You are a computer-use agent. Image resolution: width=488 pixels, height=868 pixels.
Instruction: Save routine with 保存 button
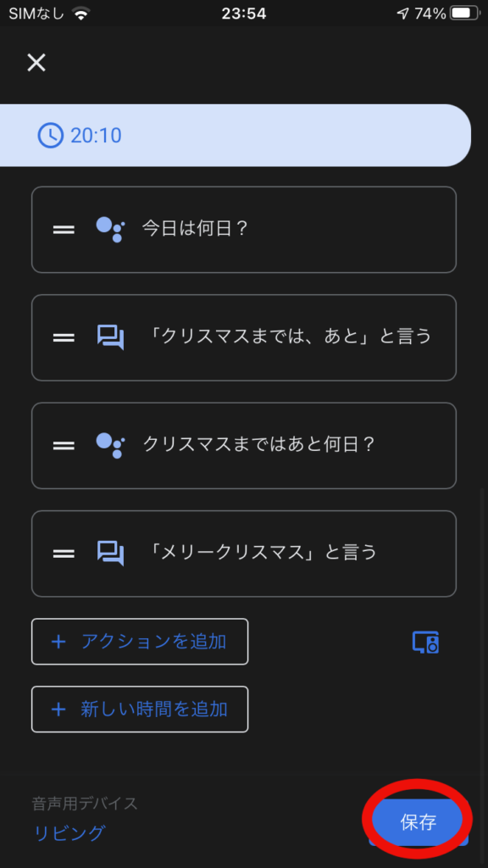coord(418,822)
